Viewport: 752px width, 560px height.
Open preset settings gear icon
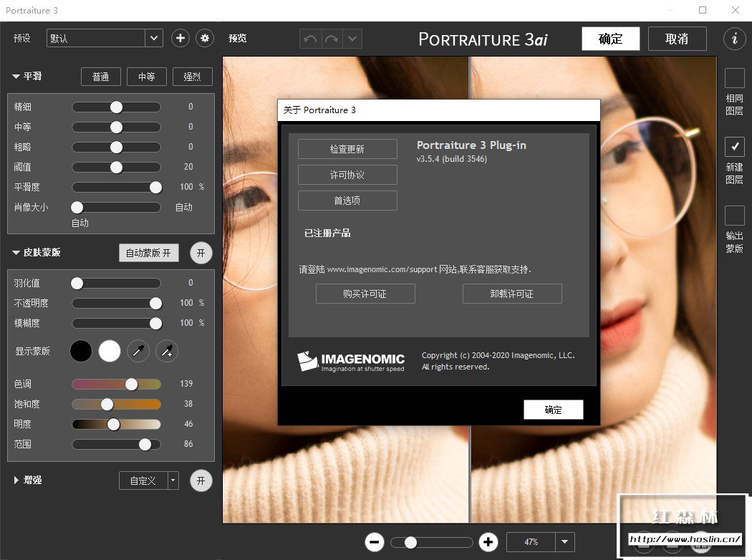click(x=205, y=39)
